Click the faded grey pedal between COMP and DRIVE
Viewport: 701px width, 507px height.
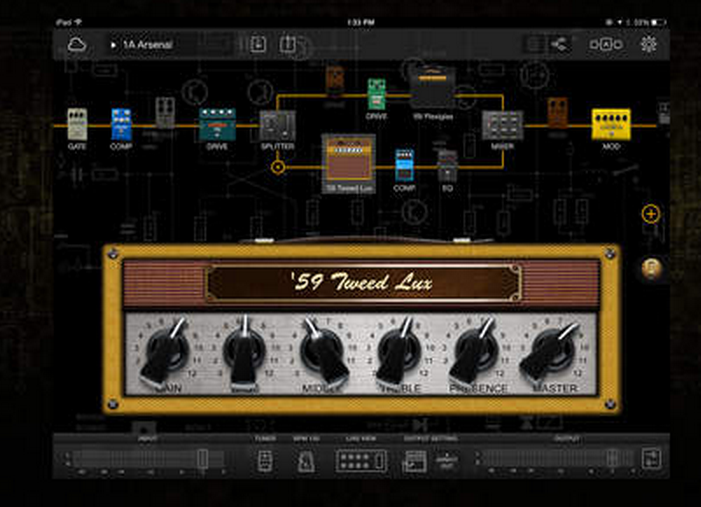point(165,113)
